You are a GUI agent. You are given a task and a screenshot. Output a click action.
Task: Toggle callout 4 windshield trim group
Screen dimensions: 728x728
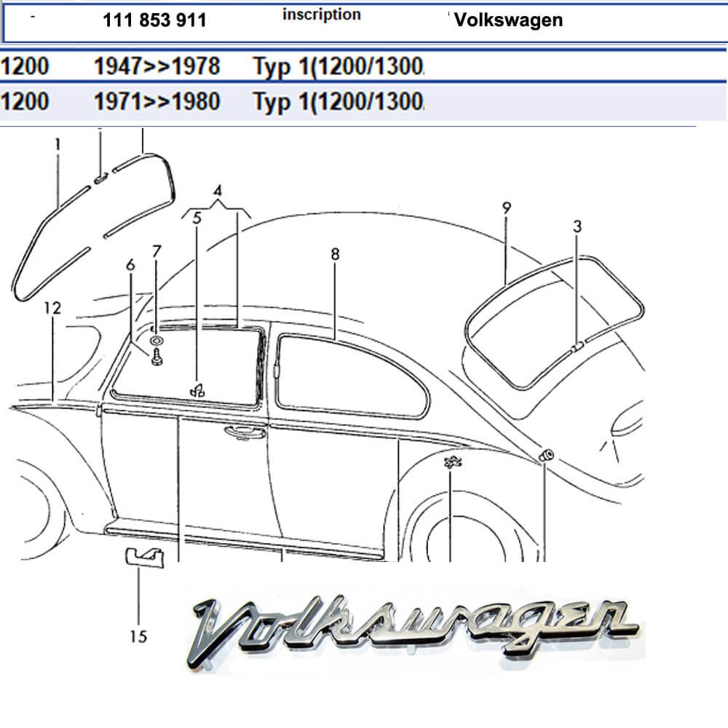[x=216, y=191]
